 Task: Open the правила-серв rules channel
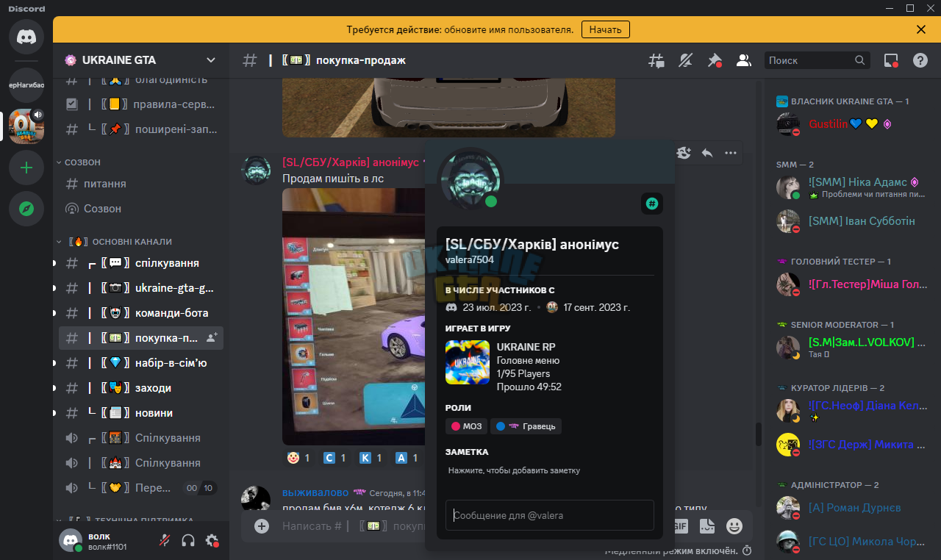click(x=141, y=104)
